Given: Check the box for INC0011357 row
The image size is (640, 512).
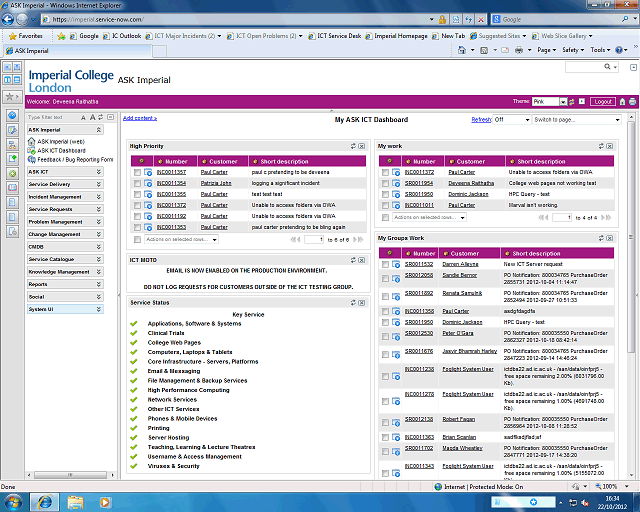Looking at the screenshot, I should (137, 172).
